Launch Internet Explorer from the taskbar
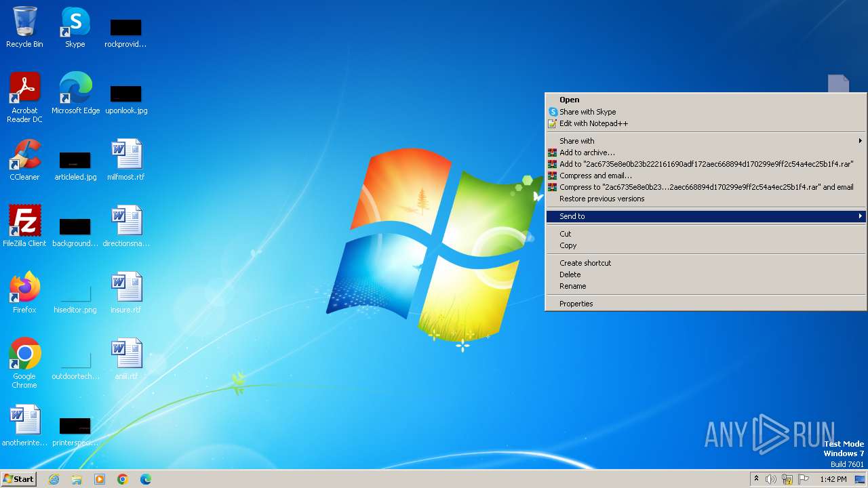Image resolution: width=868 pixels, height=488 pixels. pyautogui.click(x=54, y=479)
